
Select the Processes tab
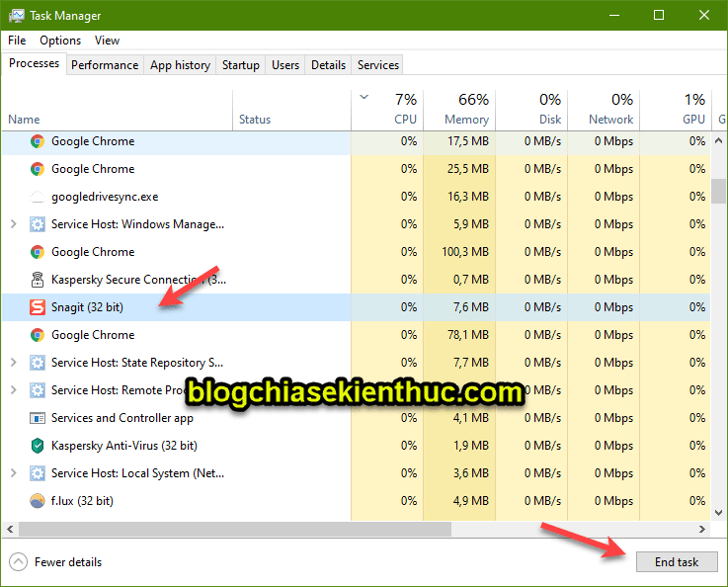(x=34, y=63)
